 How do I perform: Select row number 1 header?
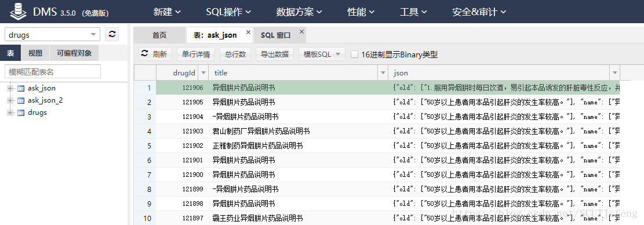click(x=145, y=88)
